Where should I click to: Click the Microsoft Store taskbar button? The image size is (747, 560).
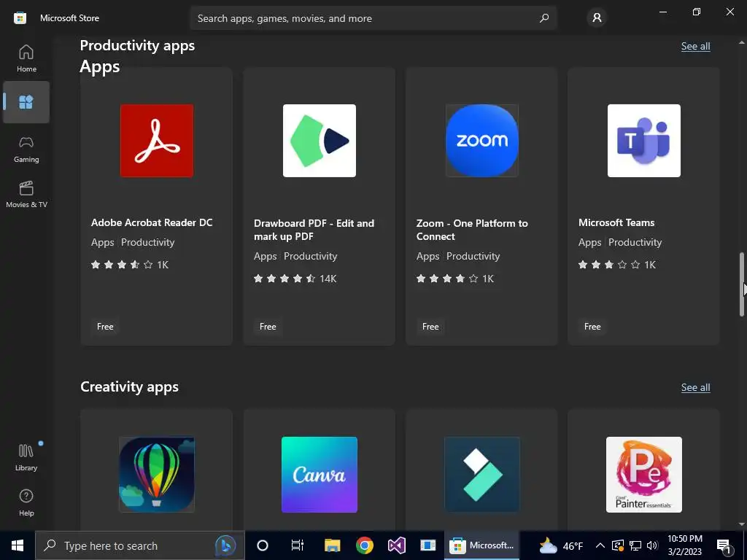coord(481,545)
